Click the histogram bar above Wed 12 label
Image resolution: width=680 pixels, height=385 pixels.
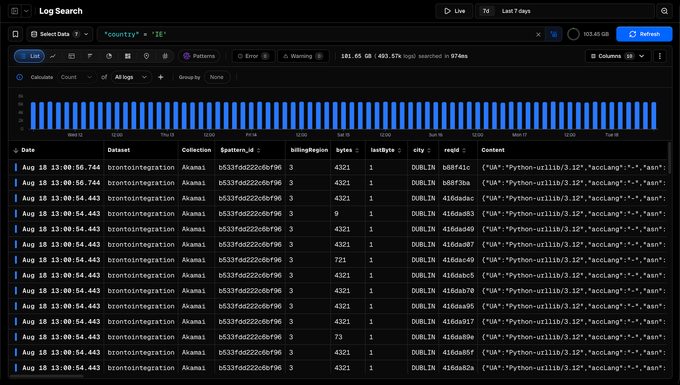click(x=75, y=115)
